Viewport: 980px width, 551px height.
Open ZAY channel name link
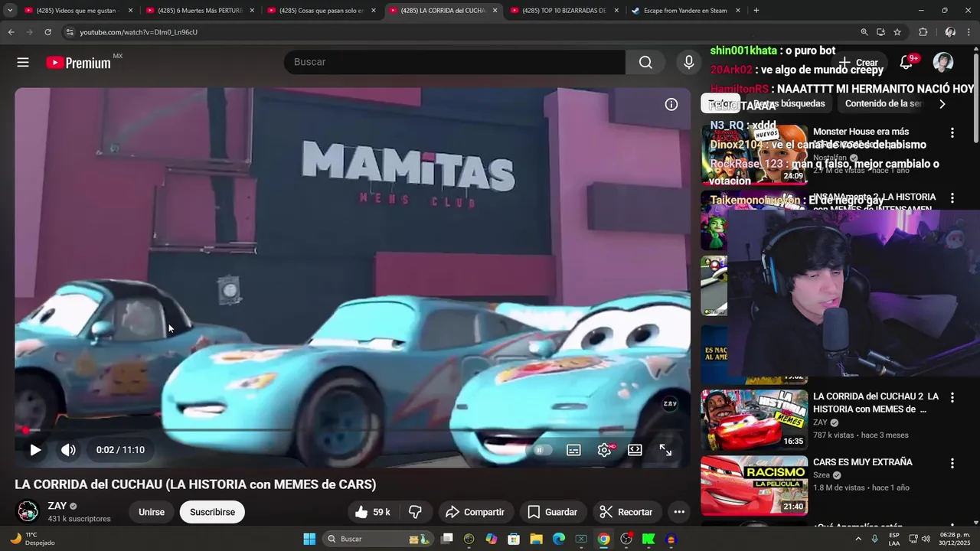57,506
